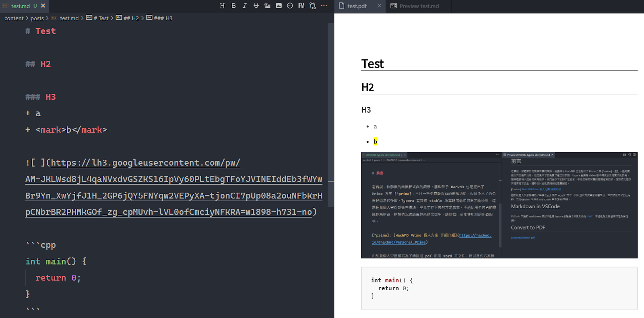This screenshot has height=318, width=644.
Task: Click the Markdown file icon on test.md tab
Action: click(5, 6)
